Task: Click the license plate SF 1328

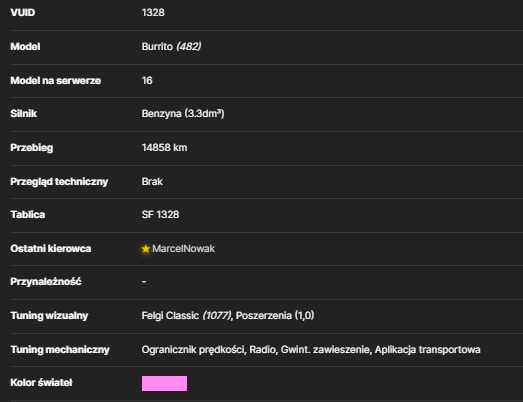Action: (x=160, y=215)
